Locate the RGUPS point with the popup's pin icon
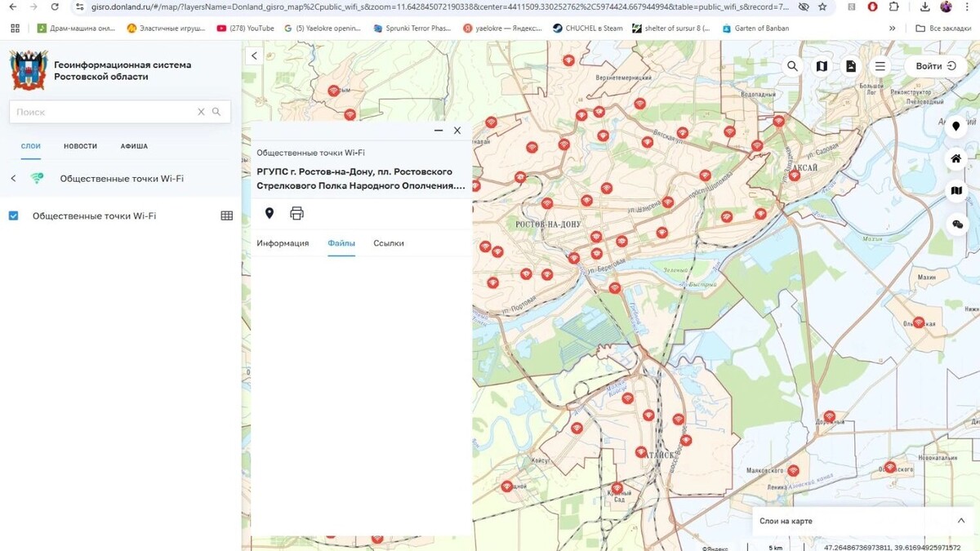 pos(269,213)
